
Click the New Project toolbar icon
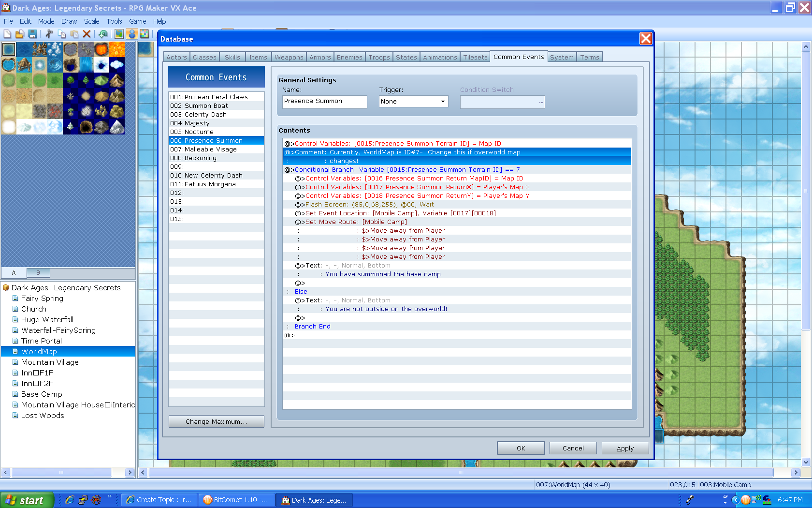pyautogui.click(x=7, y=34)
